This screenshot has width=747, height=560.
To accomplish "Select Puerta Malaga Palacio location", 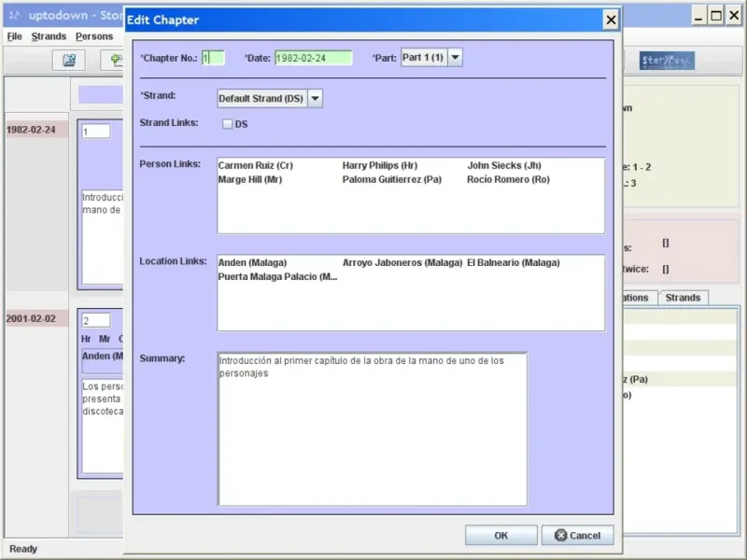I will pos(277,276).
